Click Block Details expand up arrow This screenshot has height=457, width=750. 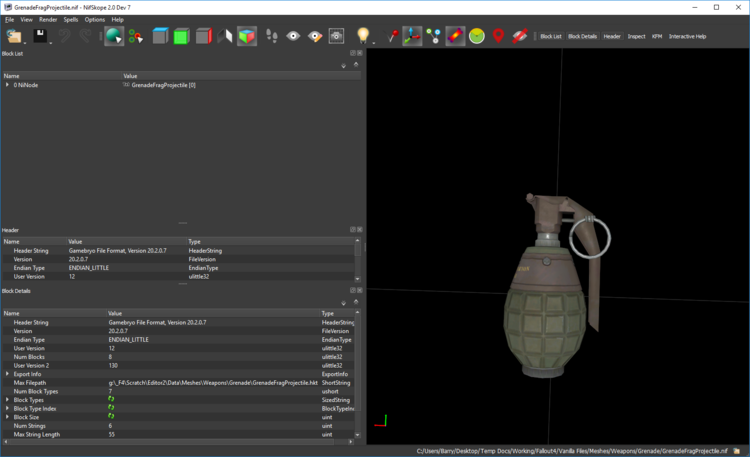[x=356, y=301]
